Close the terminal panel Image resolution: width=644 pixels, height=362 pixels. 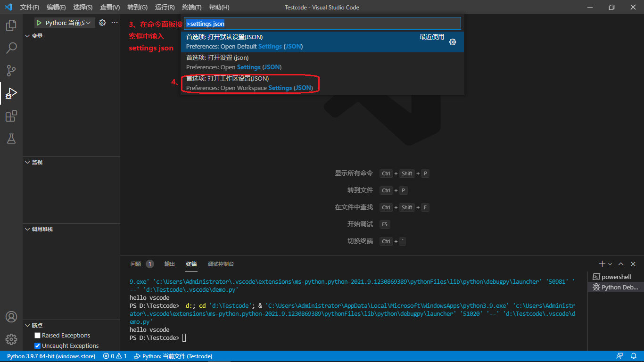[x=633, y=264]
